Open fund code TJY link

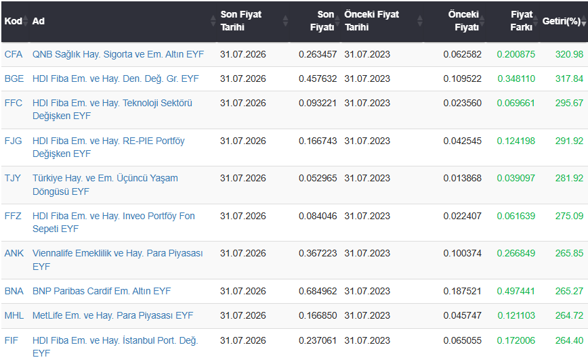[x=13, y=178]
